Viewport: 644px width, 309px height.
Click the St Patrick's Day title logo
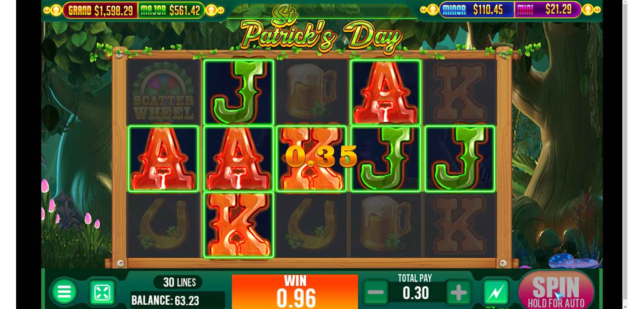click(x=321, y=32)
